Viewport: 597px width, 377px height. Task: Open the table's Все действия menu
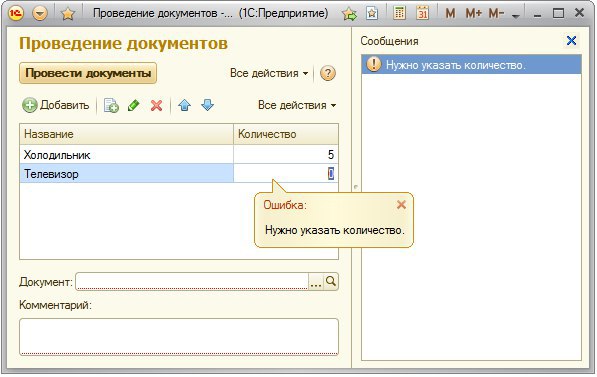point(297,105)
